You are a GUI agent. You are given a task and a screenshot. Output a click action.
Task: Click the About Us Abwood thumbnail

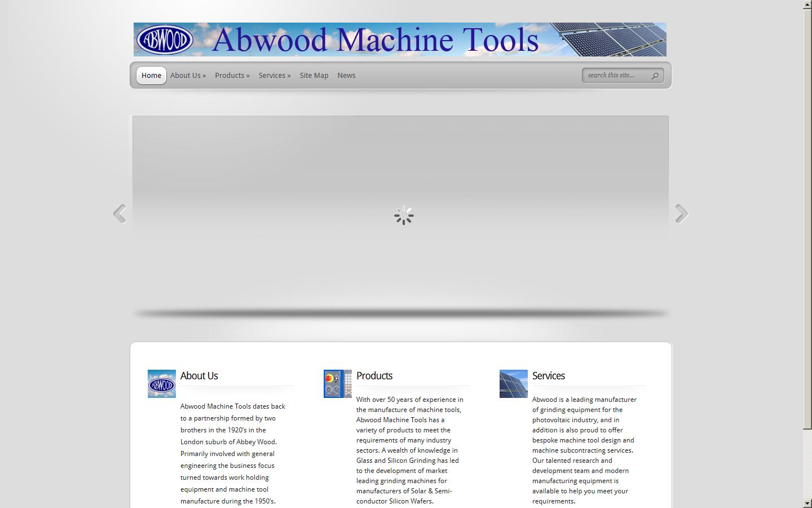(x=161, y=384)
